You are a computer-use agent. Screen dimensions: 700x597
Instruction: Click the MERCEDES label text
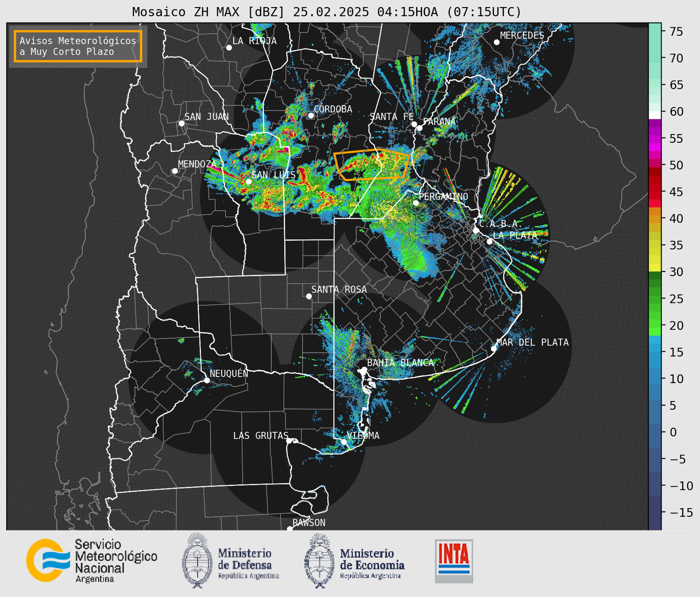[522, 35]
